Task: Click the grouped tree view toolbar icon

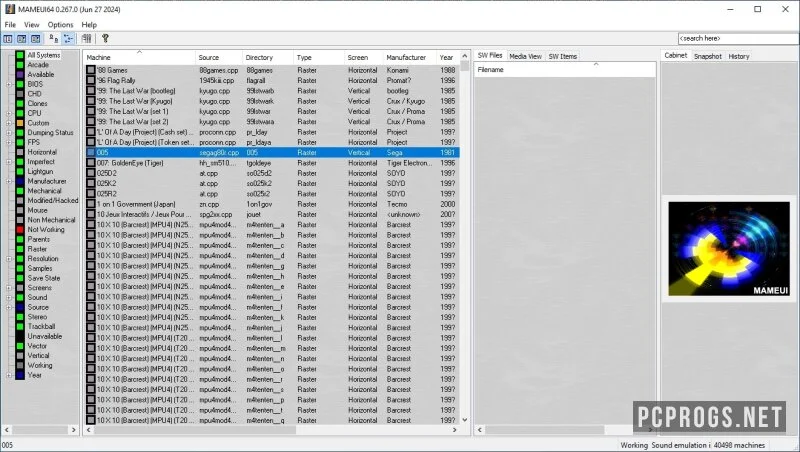Action: [68, 39]
